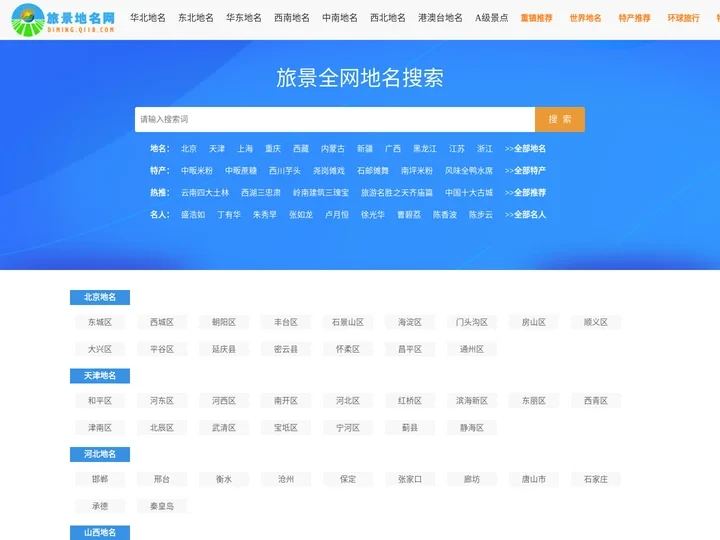Select 滨海新区 under 天津地名
This screenshot has width=720, height=540.
tap(472, 401)
